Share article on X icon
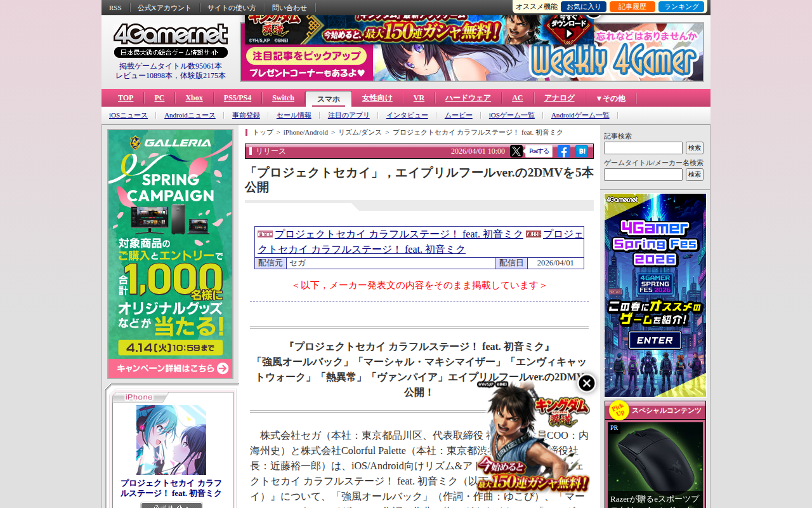812x508 pixels. (x=516, y=151)
